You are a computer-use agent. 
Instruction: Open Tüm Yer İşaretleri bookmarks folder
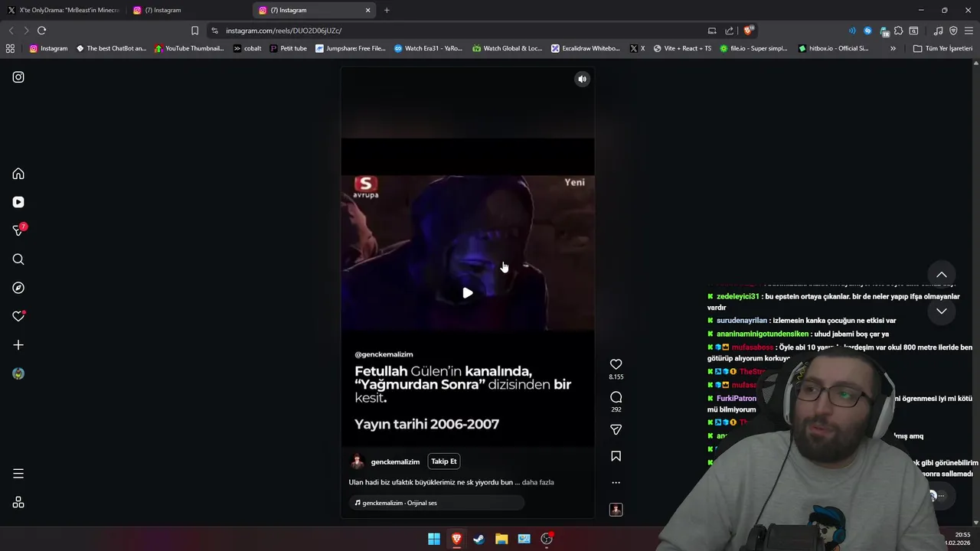pyautogui.click(x=942, y=48)
